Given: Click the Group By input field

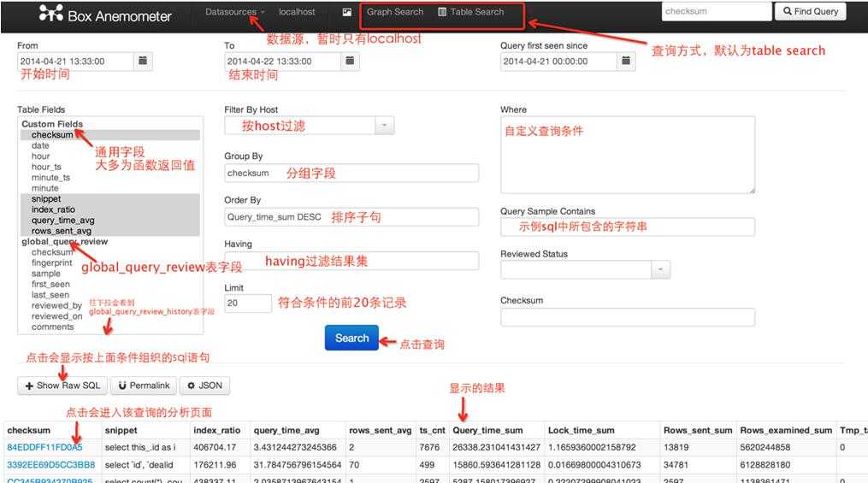Looking at the screenshot, I should coord(351,174).
